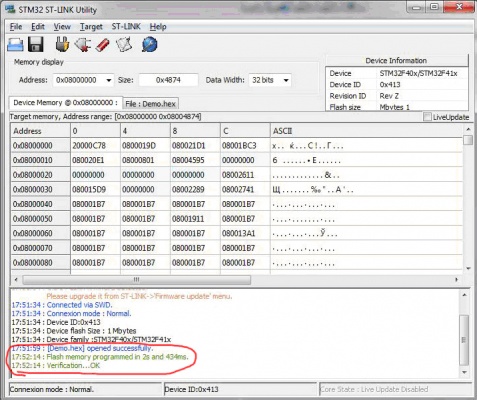Switch to the Device Memory tab

click(x=65, y=103)
